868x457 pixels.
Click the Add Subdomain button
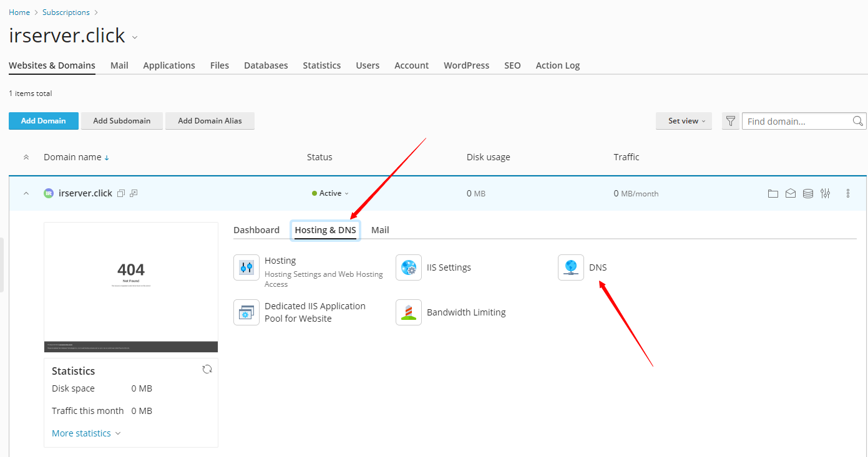(122, 121)
